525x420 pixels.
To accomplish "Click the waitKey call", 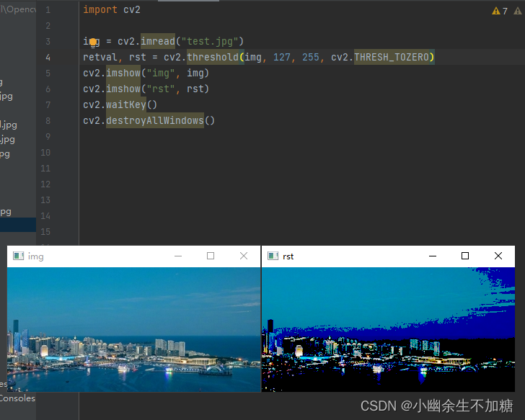I will (x=126, y=104).
